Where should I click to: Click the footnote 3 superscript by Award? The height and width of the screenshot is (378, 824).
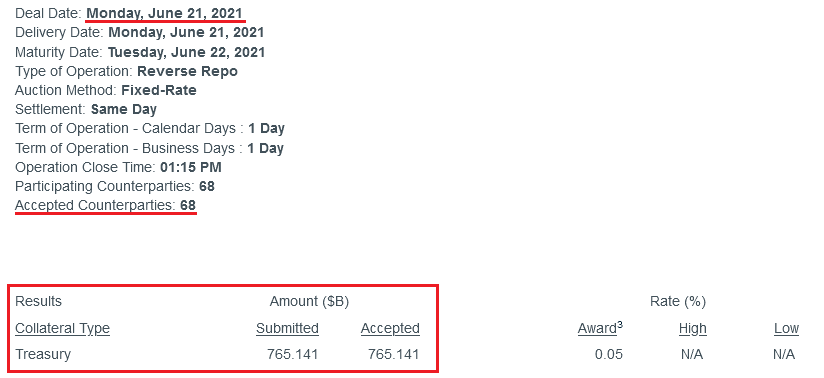[620, 324]
